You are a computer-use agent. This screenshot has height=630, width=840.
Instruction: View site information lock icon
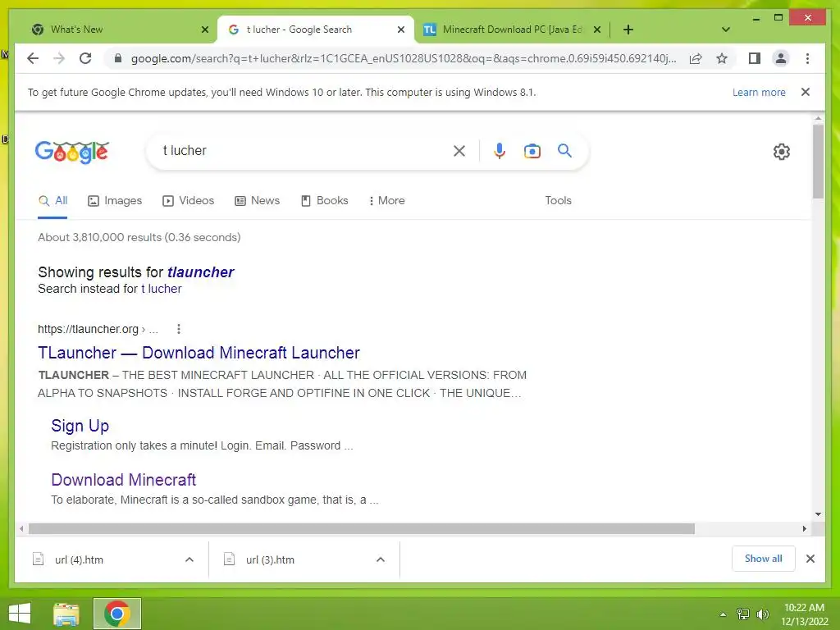[x=118, y=58]
